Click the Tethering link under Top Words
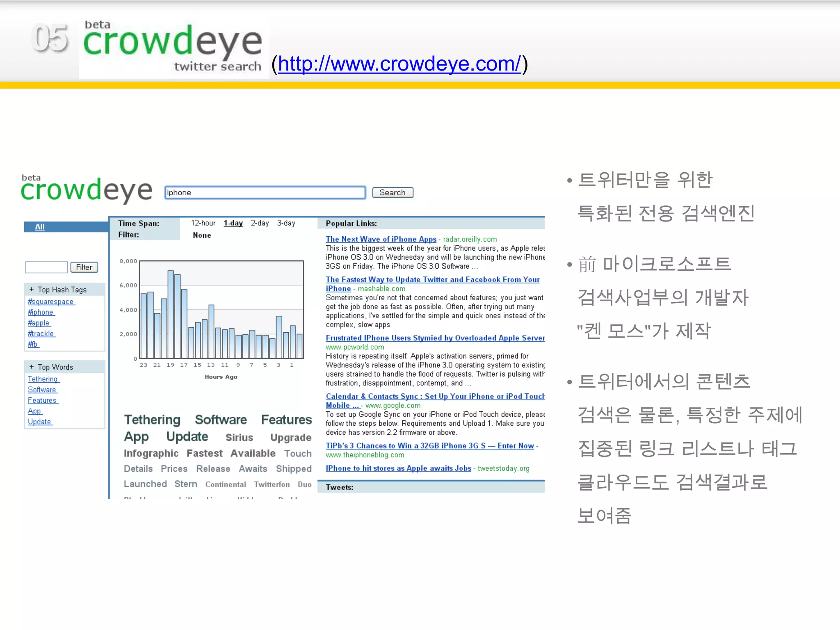 pos(43,379)
